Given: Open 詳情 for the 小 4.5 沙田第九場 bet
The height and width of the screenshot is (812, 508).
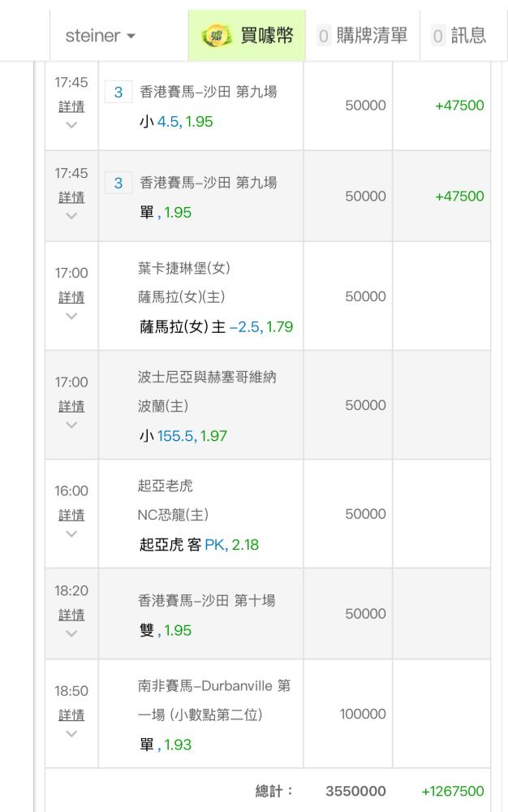Looking at the screenshot, I should [x=71, y=107].
